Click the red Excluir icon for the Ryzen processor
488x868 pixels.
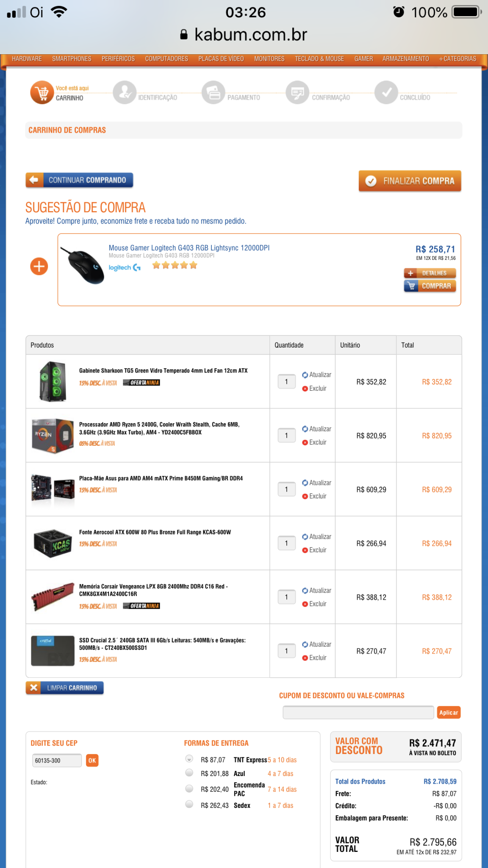pyautogui.click(x=305, y=442)
